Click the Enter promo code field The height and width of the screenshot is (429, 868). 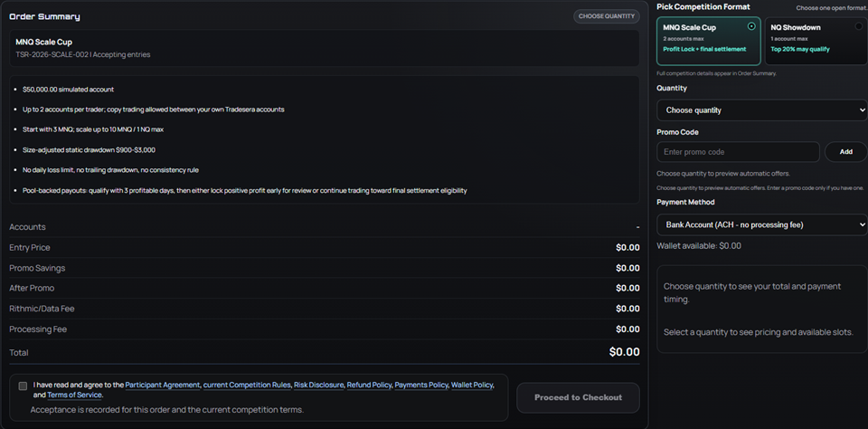[738, 152]
